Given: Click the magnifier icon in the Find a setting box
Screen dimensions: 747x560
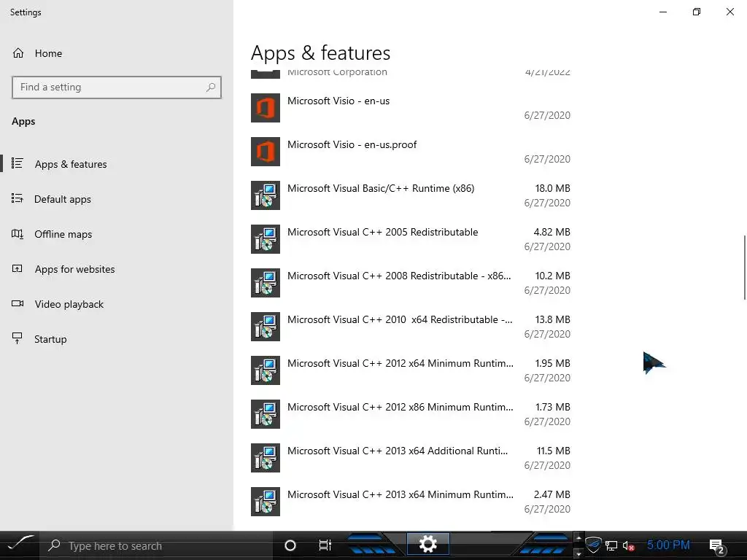Looking at the screenshot, I should (211, 87).
